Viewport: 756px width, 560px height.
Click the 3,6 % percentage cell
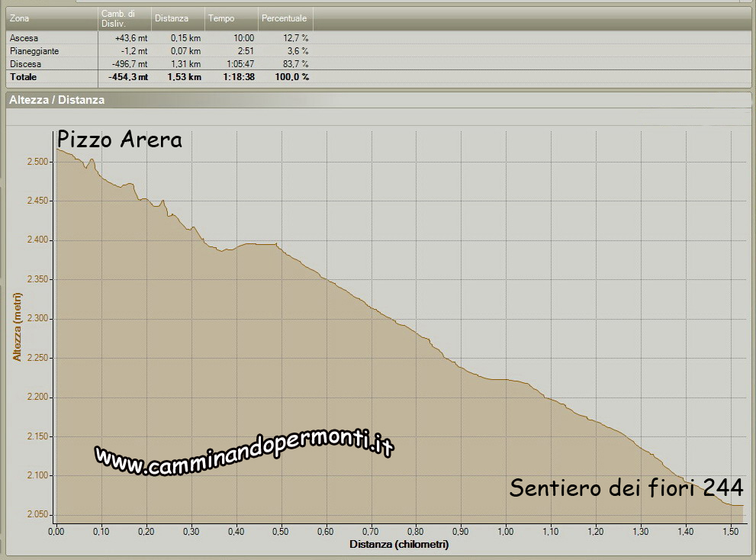click(x=298, y=51)
